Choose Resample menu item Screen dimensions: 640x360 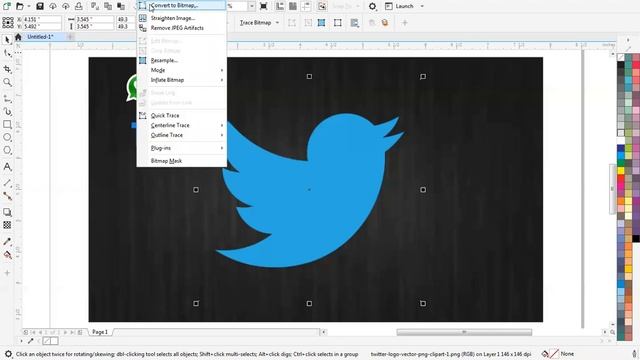pyautogui.click(x=182, y=60)
